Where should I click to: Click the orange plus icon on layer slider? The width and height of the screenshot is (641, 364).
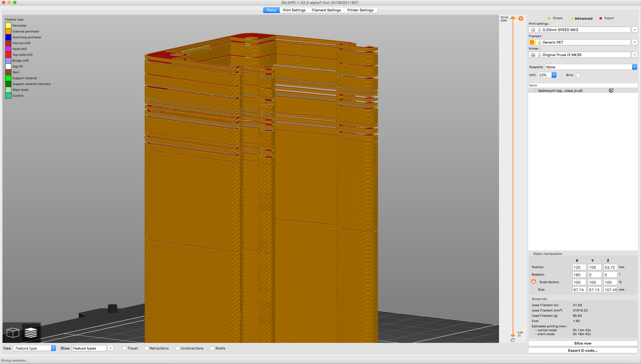[x=521, y=18]
